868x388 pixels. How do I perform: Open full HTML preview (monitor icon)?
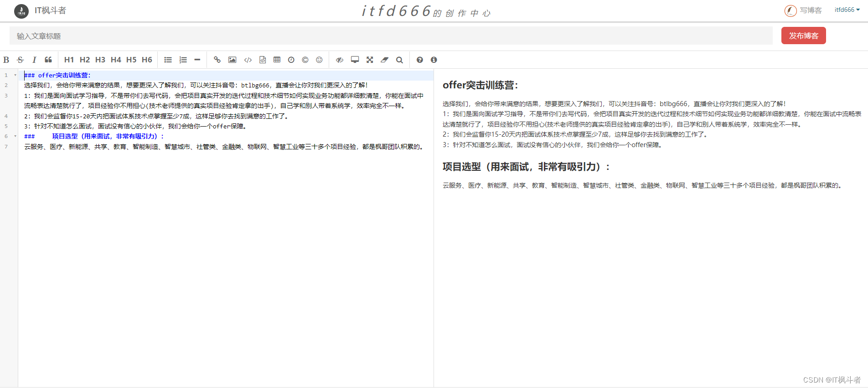tap(355, 60)
